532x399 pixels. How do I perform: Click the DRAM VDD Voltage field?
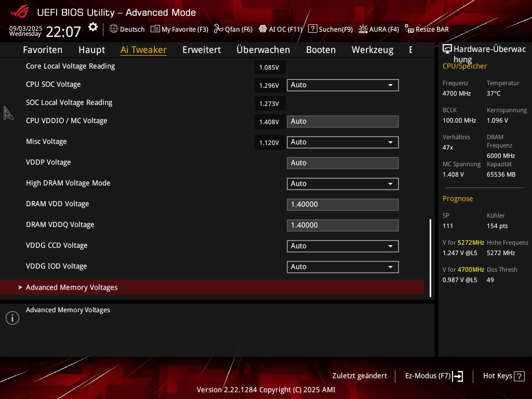point(343,205)
